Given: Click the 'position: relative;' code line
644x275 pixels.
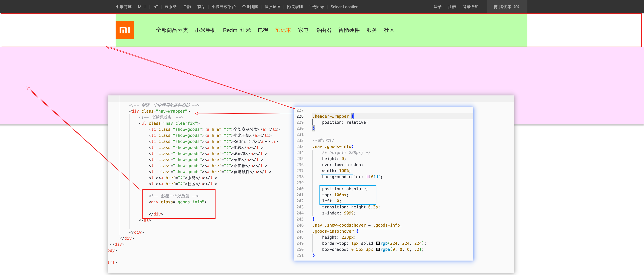Looking at the screenshot, I should (x=345, y=122).
